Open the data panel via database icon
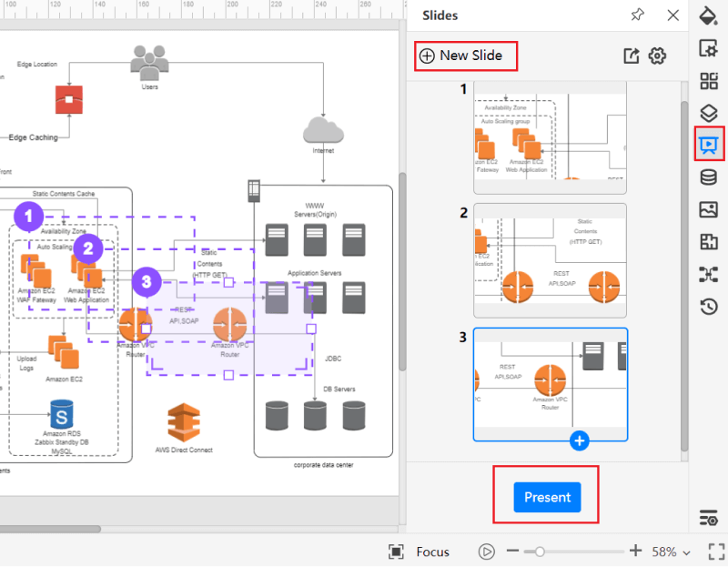 (710, 177)
